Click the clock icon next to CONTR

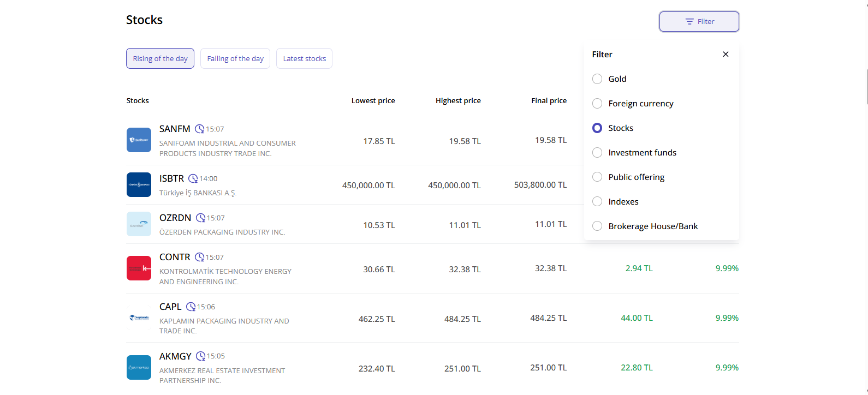[x=200, y=258]
